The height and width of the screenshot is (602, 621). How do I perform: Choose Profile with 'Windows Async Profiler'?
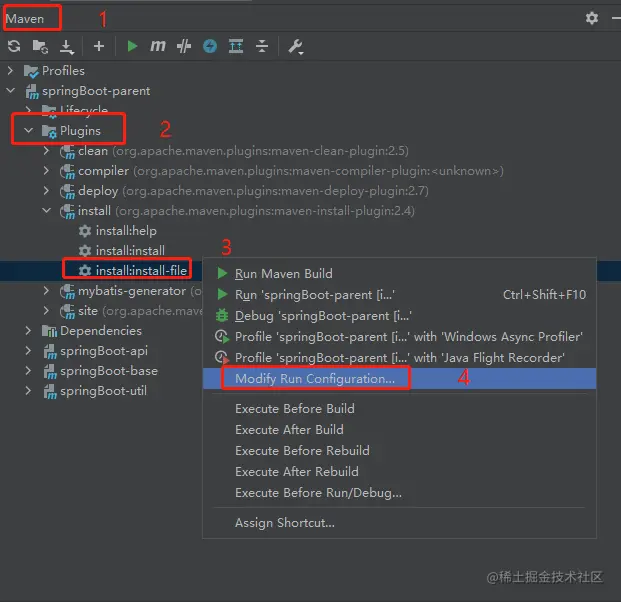click(x=399, y=337)
